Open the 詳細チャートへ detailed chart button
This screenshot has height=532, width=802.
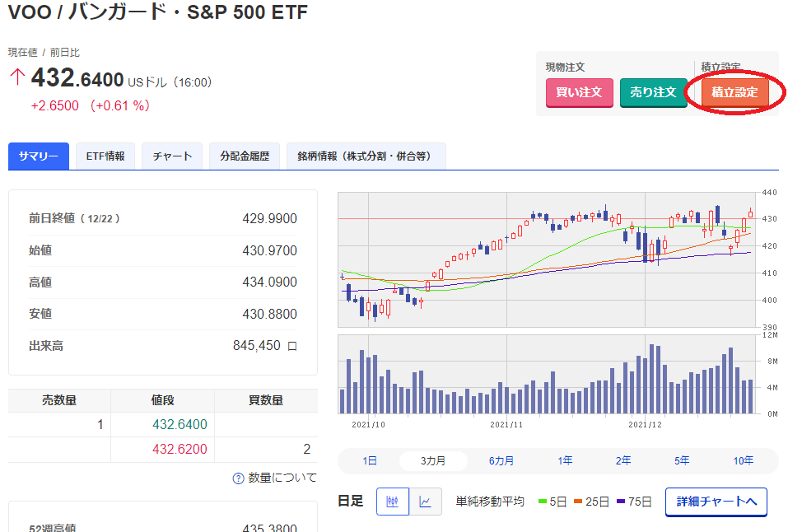[x=716, y=502]
